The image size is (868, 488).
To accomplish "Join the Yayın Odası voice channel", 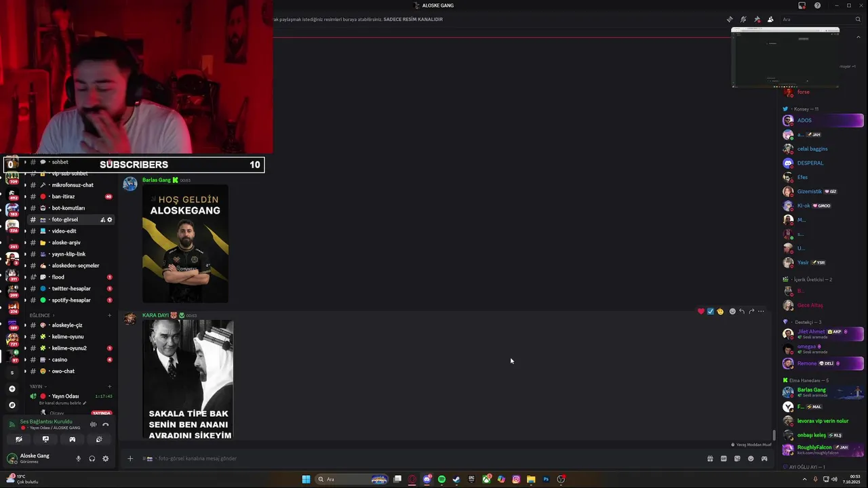I will [71, 396].
